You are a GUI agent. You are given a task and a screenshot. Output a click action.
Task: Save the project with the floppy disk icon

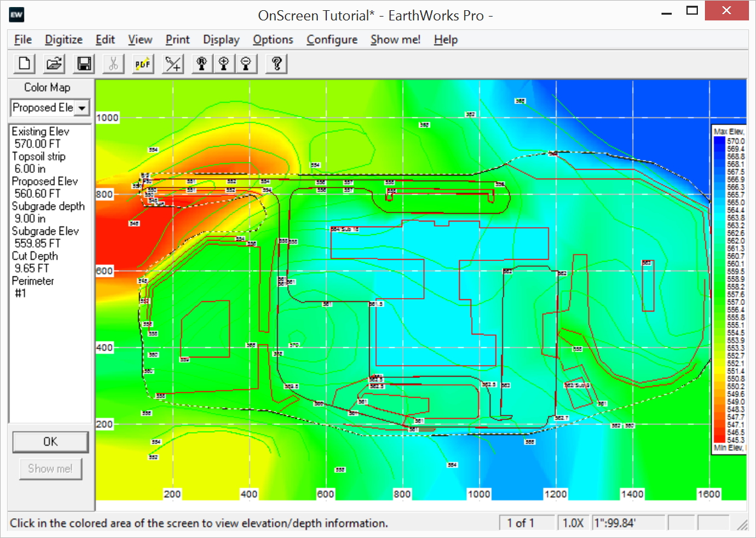point(84,64)
